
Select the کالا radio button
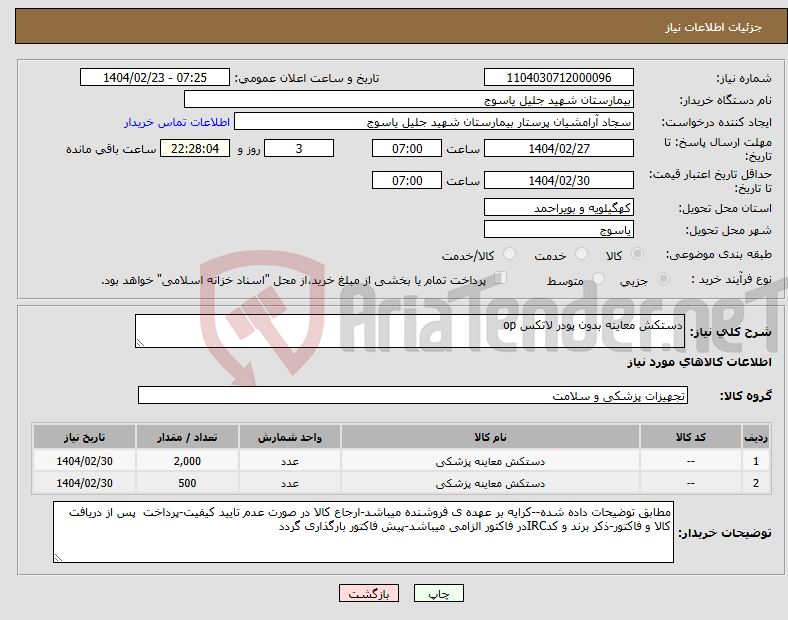637,254
